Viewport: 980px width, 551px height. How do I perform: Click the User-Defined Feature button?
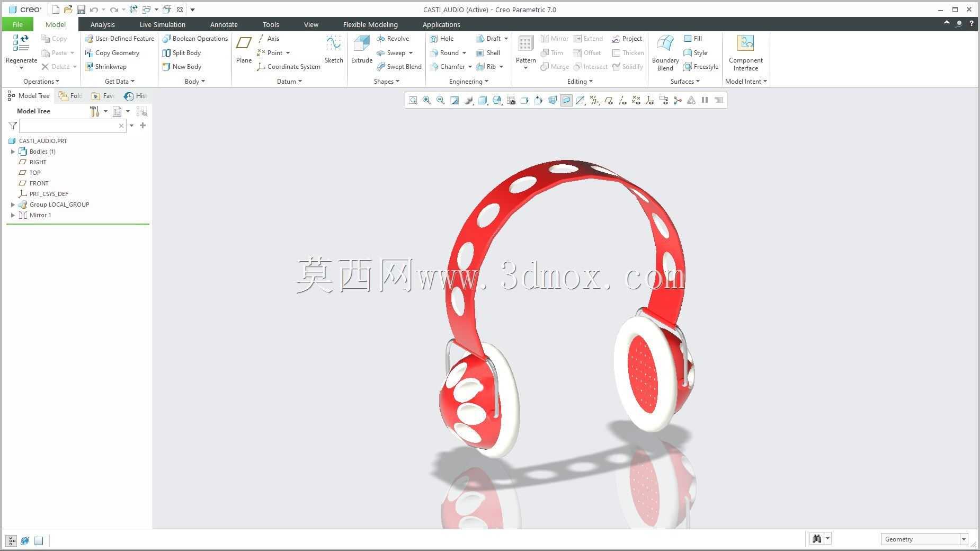pos(120,39)
